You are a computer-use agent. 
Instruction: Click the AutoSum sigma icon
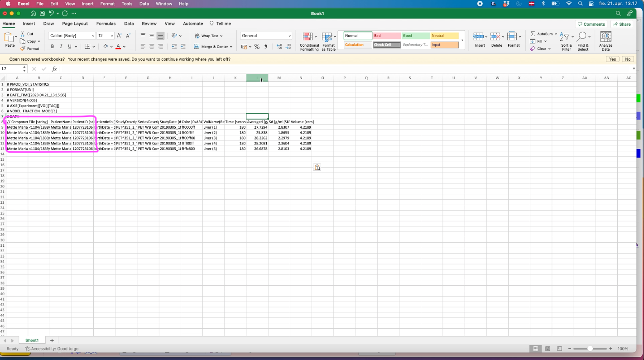pyautogui.click(x=533, y=34)
